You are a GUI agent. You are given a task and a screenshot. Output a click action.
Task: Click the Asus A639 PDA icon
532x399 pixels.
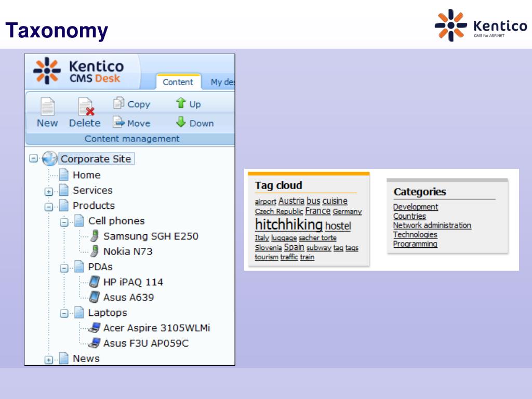click(x=95, y=297)
